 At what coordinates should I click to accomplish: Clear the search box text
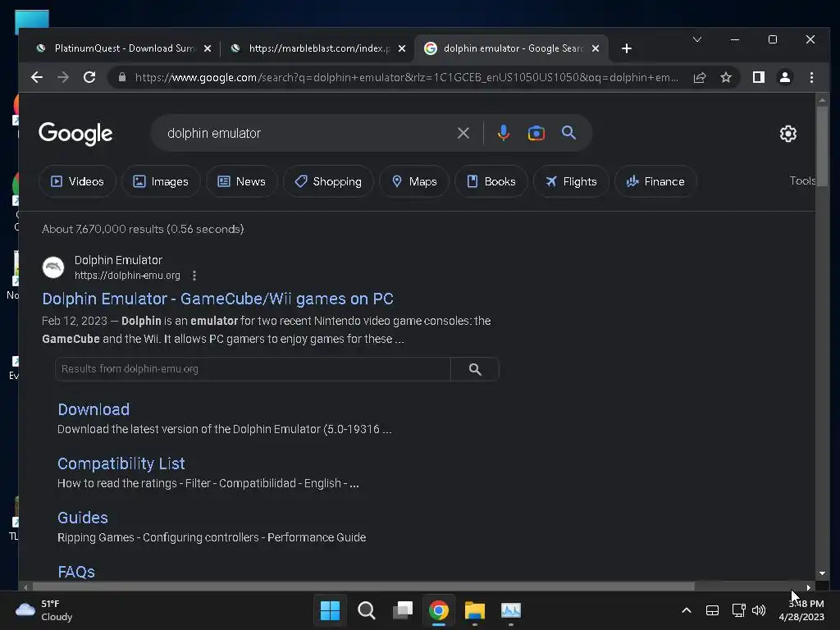(463, 133)
